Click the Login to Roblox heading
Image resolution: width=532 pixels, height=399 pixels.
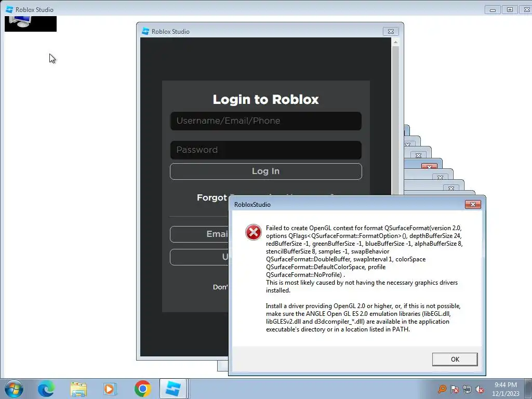[265, 99]
